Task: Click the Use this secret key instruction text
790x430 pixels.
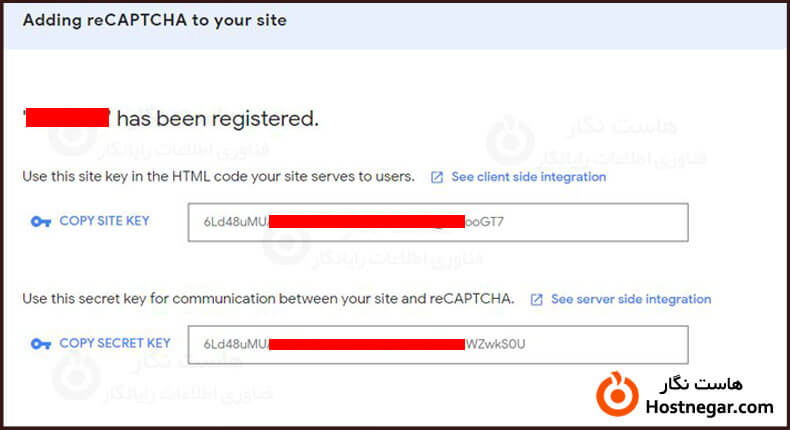Action: point(268,299)
